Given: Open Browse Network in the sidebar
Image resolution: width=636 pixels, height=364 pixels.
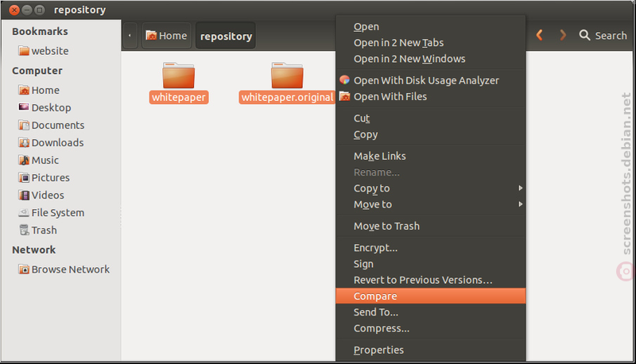Looking at the screenshot, I should [64, 269].
